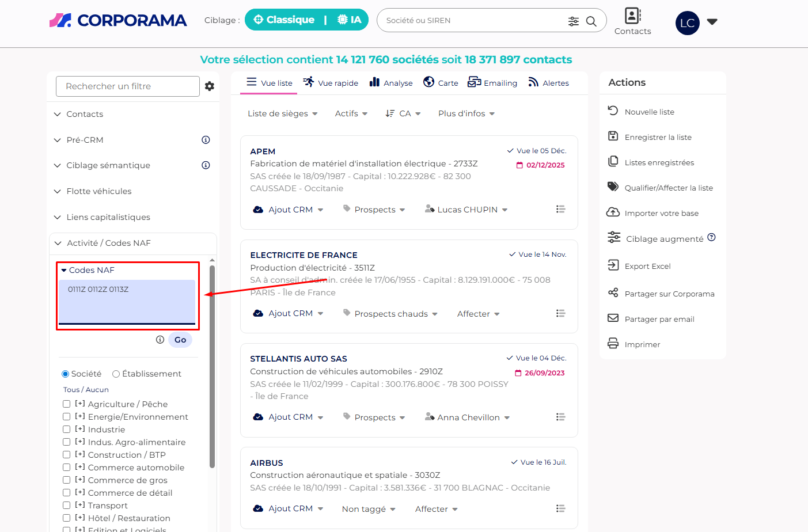The width and height of the screenshot is (808, 532).
Task: Open the STELLANTIS AUTO SAS company link
Action: coord(298,359)
